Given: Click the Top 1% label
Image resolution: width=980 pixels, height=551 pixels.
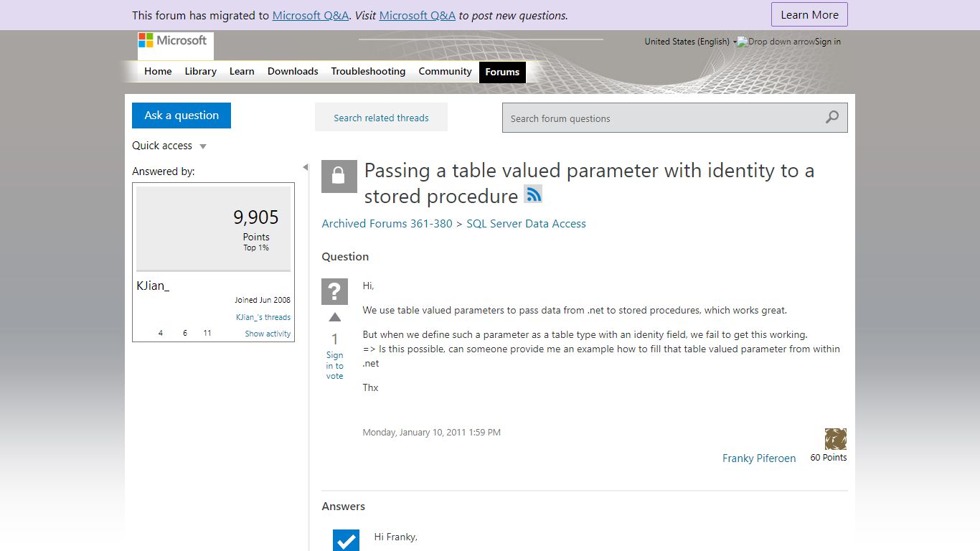Looking at the screenshot, I should click(x=256, y=248).
